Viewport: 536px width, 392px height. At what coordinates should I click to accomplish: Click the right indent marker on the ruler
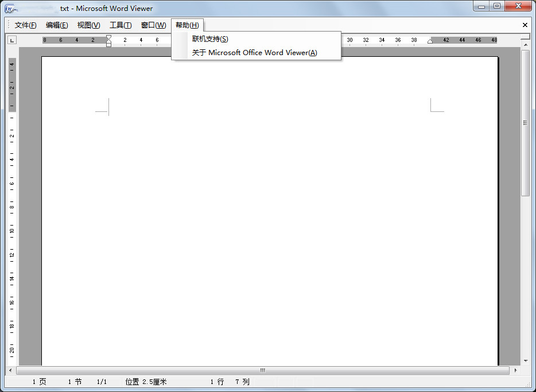[429, 40]
